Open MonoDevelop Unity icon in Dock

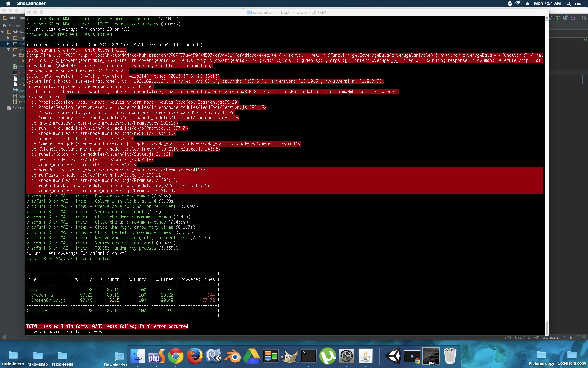point(213,356)
